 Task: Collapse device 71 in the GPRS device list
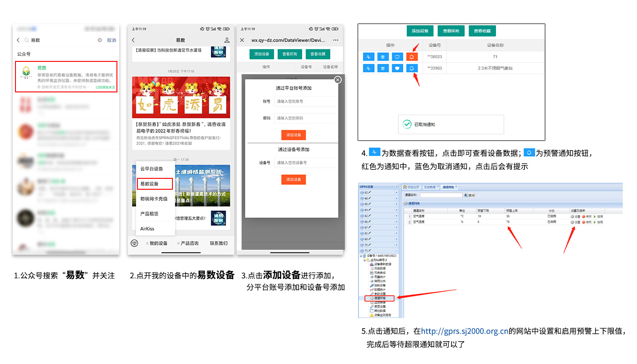tap(396, 251)
